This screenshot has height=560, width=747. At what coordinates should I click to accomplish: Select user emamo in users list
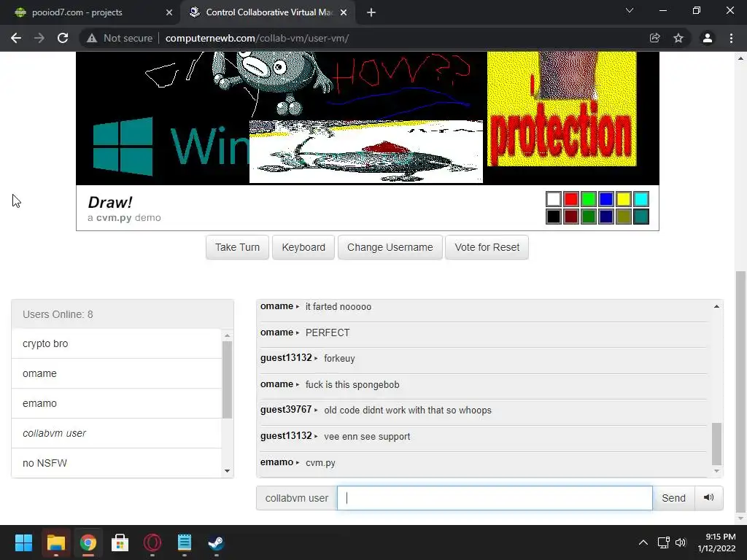[x=117, y=403]
